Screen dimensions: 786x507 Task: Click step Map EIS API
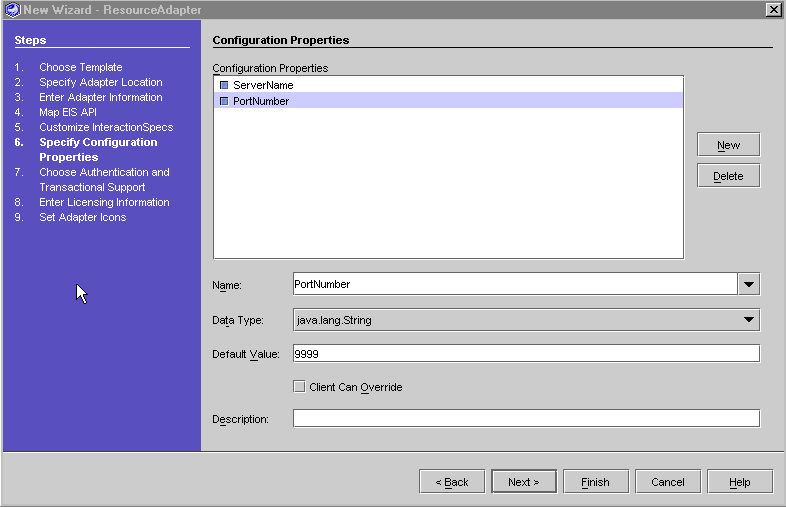68,112
